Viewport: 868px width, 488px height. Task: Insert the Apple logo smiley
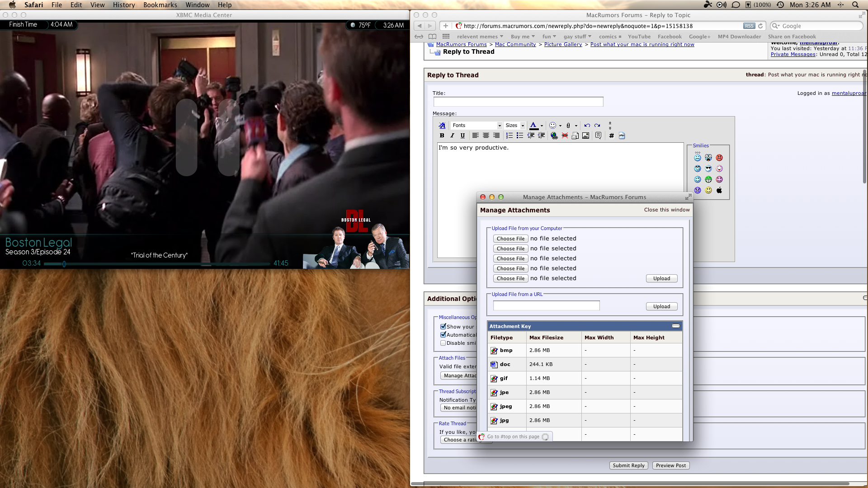(x=719, y=190)
